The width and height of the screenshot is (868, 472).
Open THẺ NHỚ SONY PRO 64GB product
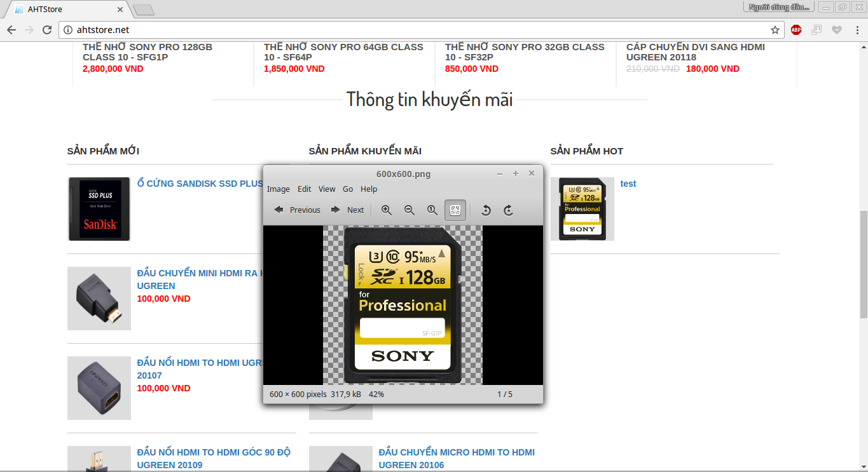point(343,52)
